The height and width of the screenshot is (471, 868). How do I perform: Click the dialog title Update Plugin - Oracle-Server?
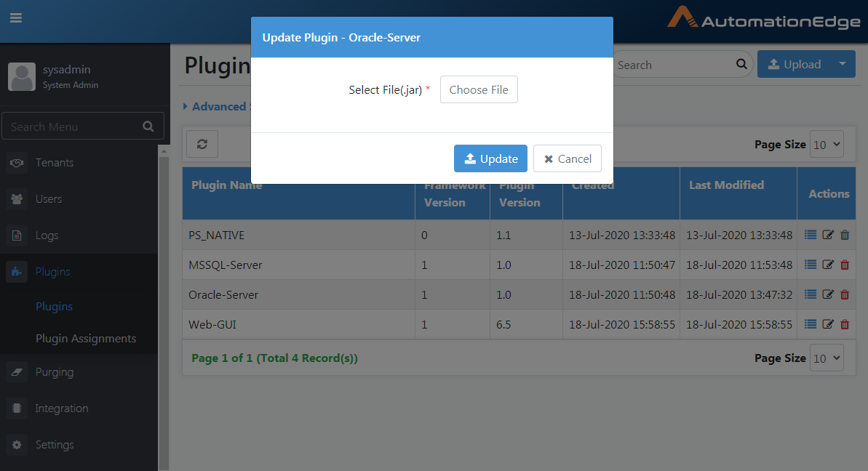341,38
